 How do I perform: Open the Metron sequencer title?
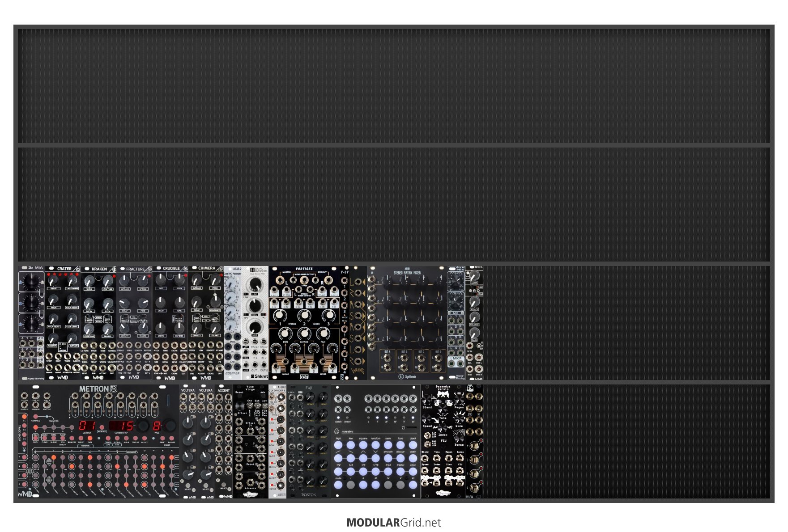(94, 389)
